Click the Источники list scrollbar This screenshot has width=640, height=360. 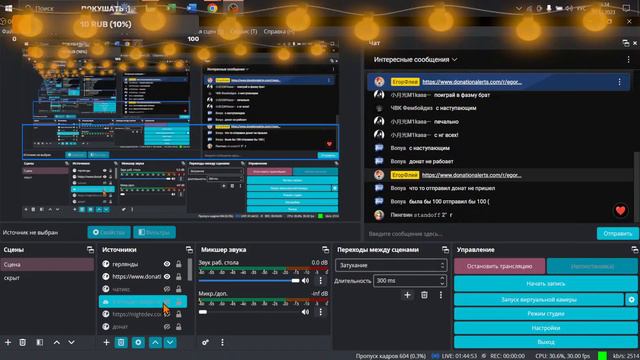coord(190,269)
